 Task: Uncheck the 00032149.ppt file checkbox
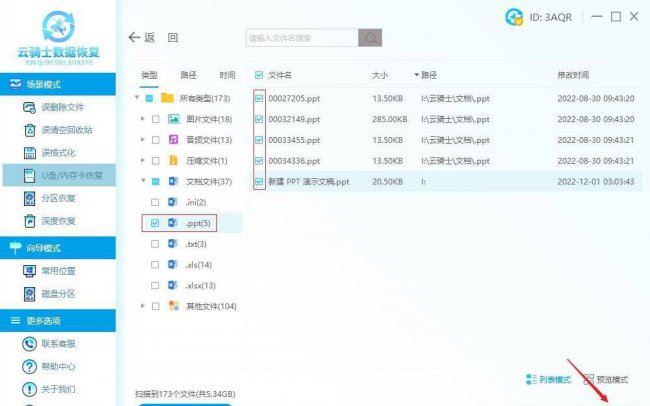tap(259, 119)
